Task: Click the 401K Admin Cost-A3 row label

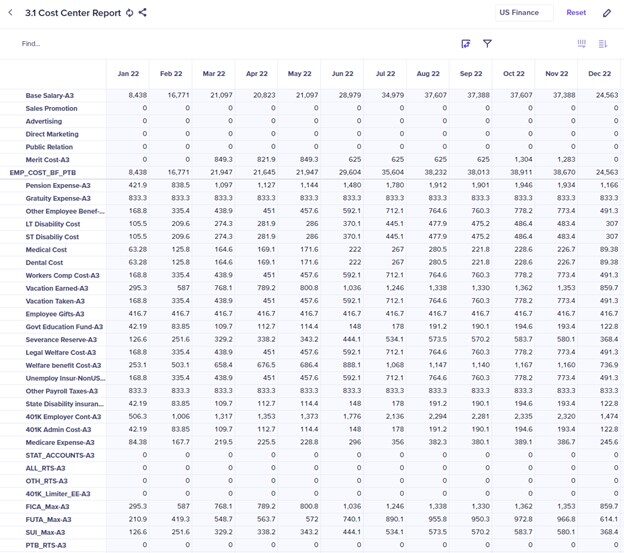Action: click(58, 429)
